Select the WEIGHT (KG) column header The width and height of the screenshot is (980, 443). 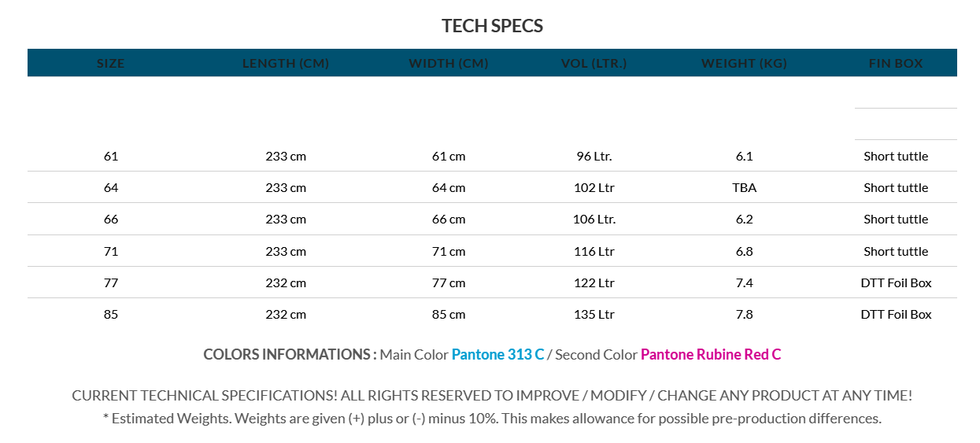click(x=744, y=63)
